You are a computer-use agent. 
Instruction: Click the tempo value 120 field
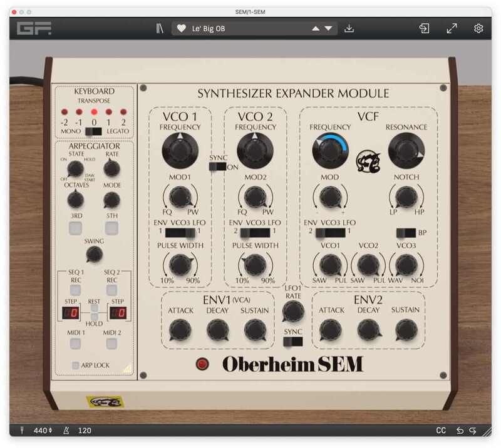pyautogui.click(x=85, y=430)
